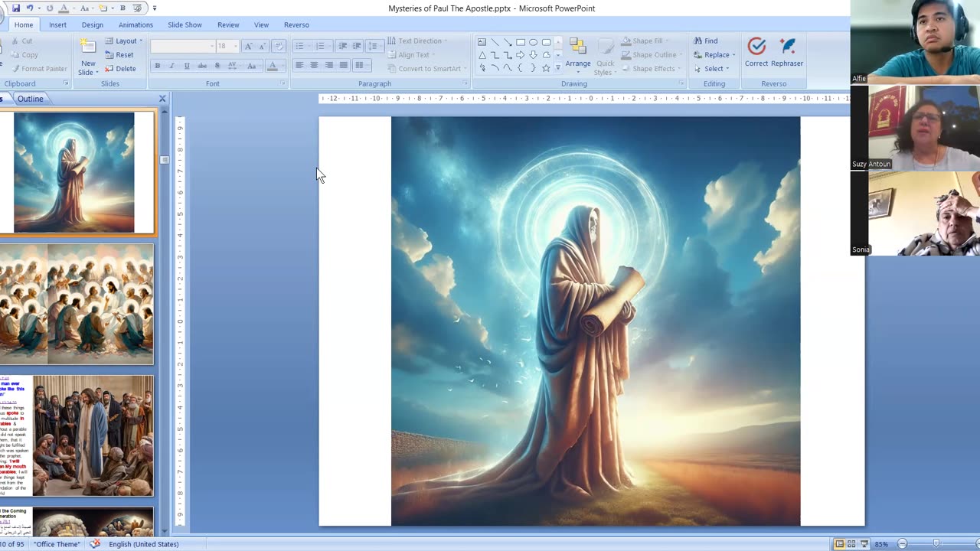Toggle Bold formatting in Font group
This screenshot has height=551, width=980.
pos(158,66)
